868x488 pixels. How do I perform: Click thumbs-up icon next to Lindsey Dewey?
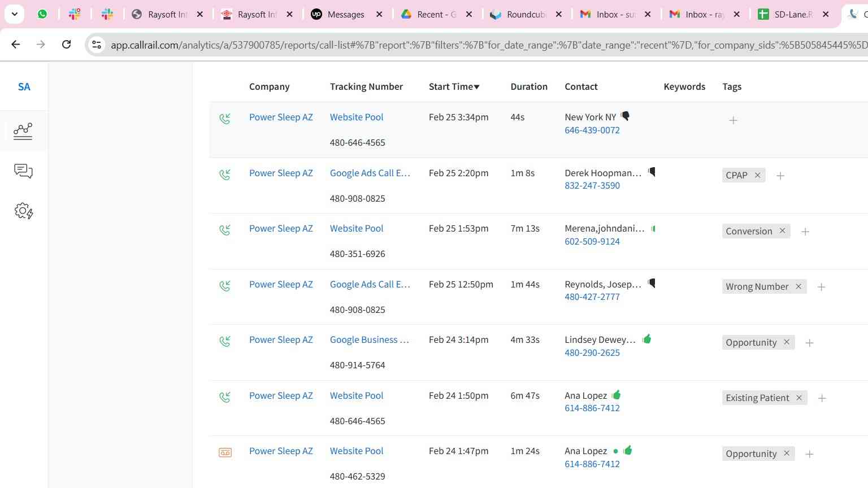click(x=646, y=338)
